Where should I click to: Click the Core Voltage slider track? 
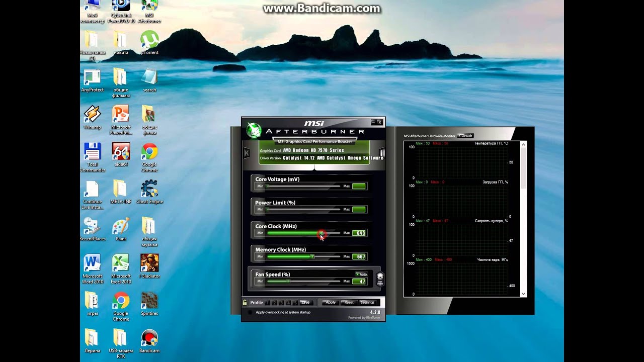[303, 186]
